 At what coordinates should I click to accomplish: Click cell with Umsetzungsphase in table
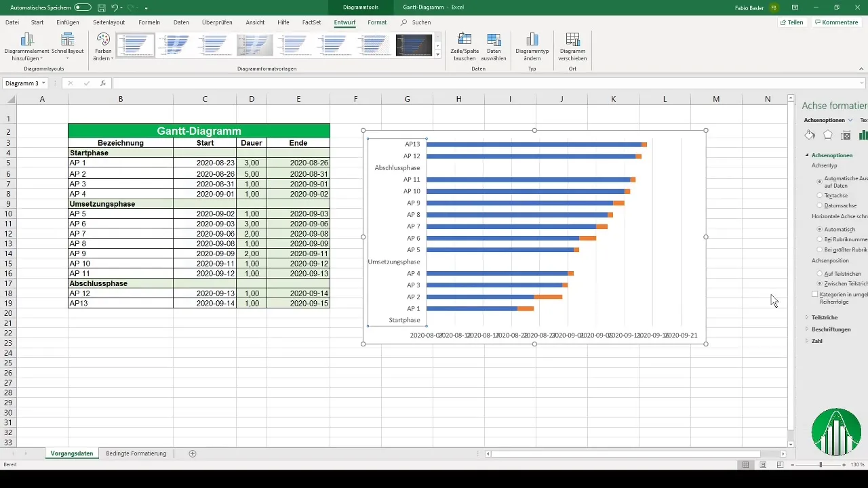(121, 203)
